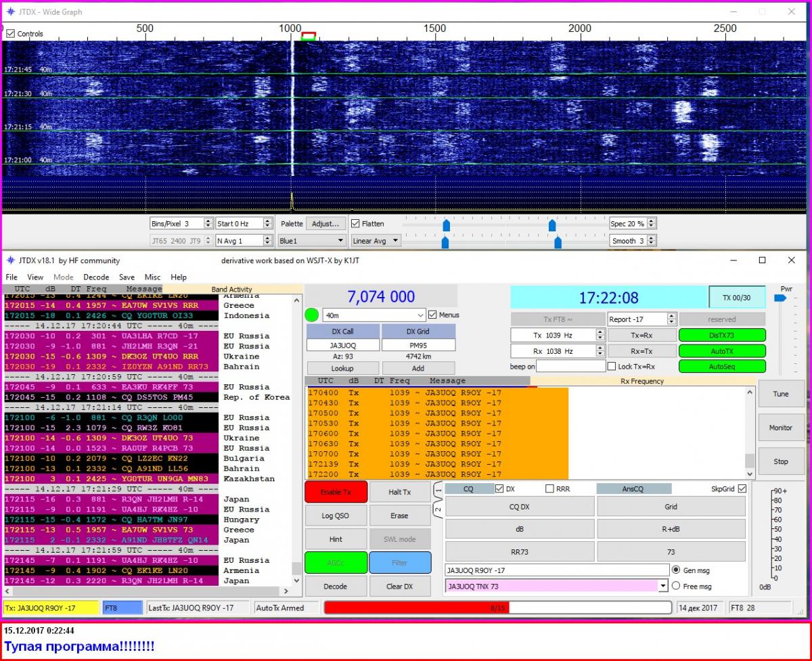The width and height of the screenshot is (812, 661).
Task: Click the palette Adjust... button
Action: [x=325, y=223]
